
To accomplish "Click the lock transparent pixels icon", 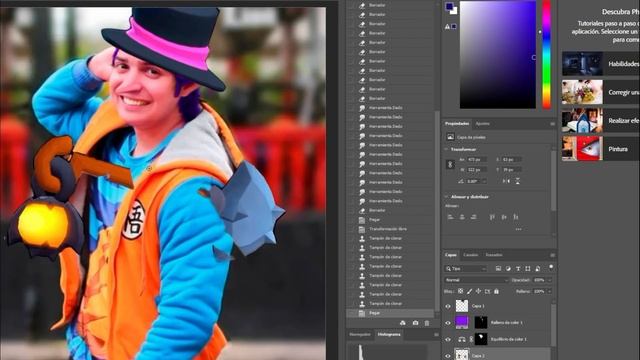I will 460,291.
